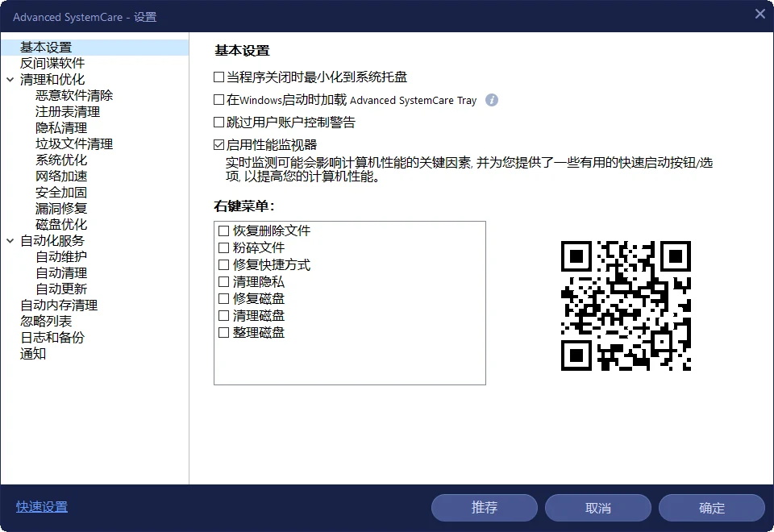Open 恶意软件清除 settings

pos(74,95)
